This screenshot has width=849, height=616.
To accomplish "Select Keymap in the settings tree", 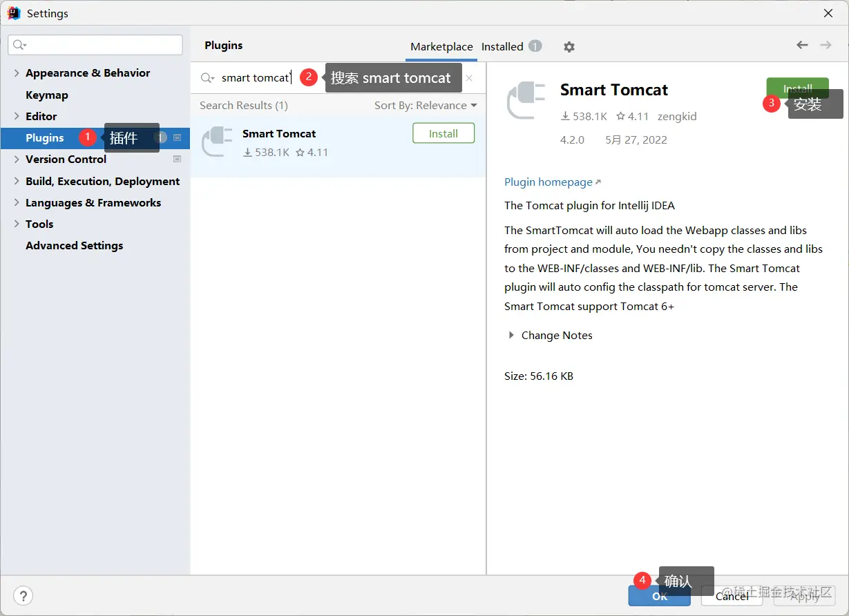I will pyautogui.click(x=47, y=95).
